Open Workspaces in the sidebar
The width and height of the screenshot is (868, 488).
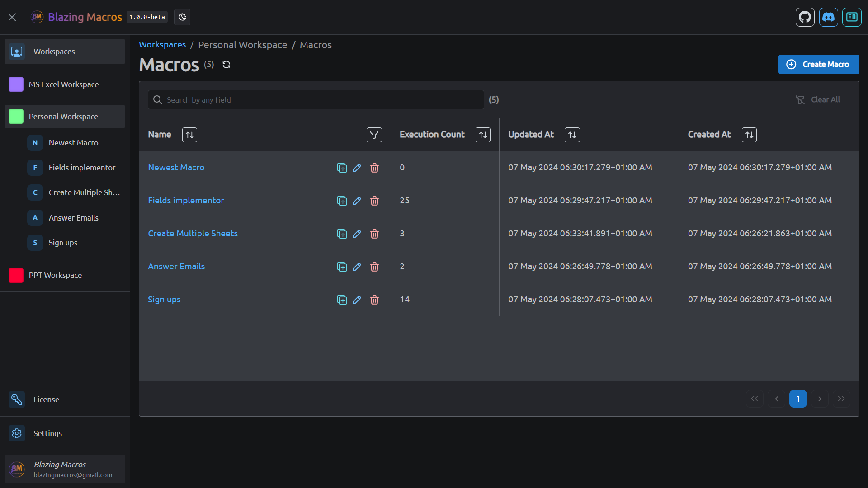pyautogui.click(x=65, y=52)
